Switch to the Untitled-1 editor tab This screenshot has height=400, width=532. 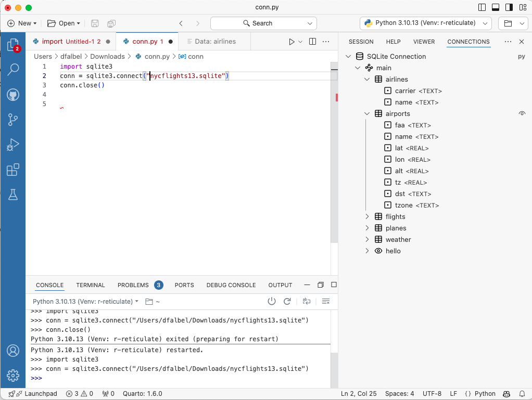click(71, 42)
